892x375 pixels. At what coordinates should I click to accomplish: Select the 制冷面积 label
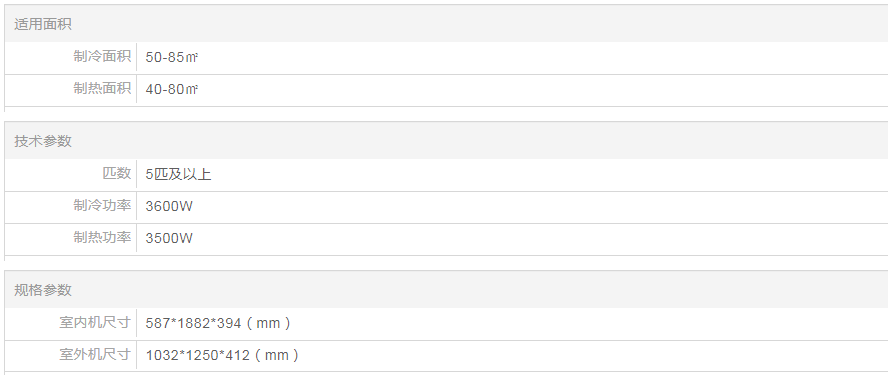click(102, 56)
